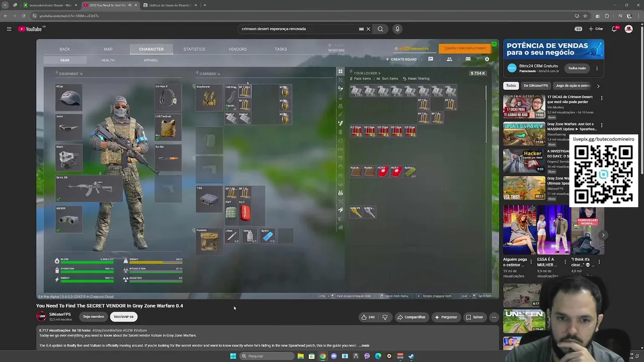The height and width of the screenshot is (362, 644).
Task: Click Saiba mais on Bitrix24 ad
Action: [577, 68]
